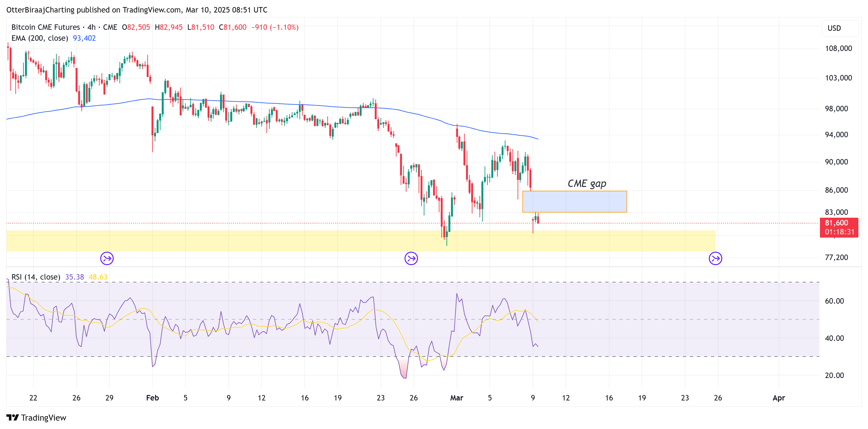Image resolution: width=868 pixels, height=429 pixels.
Task: Open the OtterBiraajCharting profile link
Action: click(40, 10)
